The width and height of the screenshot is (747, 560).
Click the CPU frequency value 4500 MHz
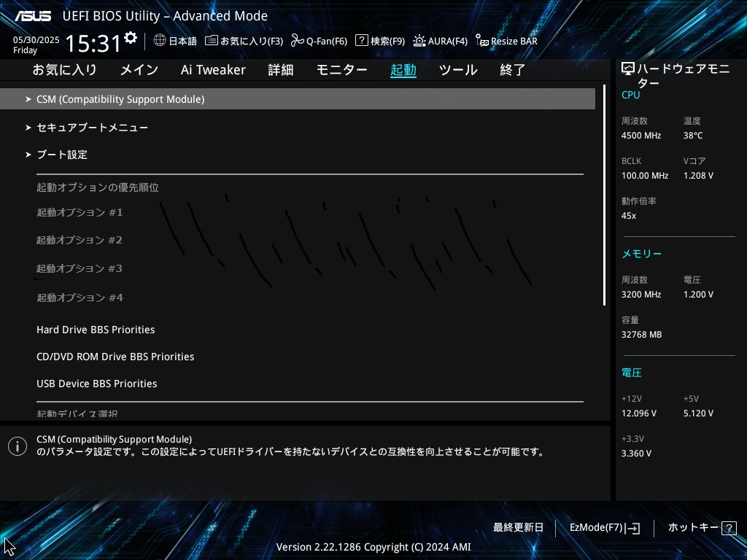click(641, 136)
